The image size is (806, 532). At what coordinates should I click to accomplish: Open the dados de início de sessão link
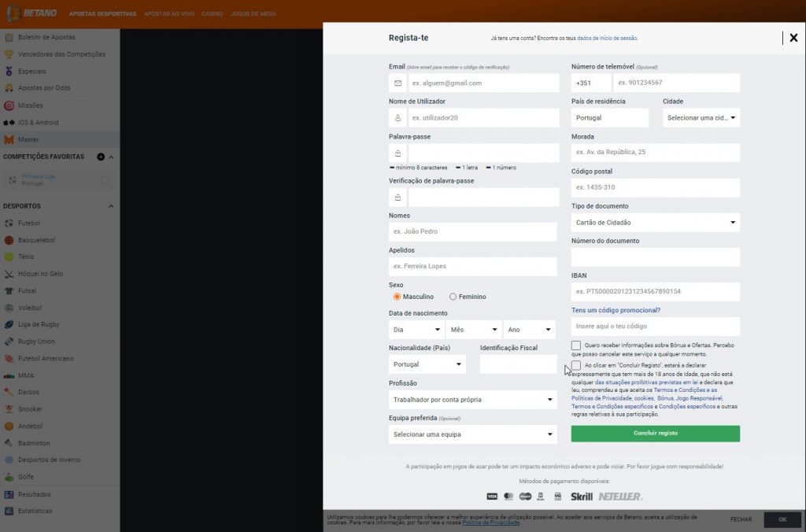(607, 38)
